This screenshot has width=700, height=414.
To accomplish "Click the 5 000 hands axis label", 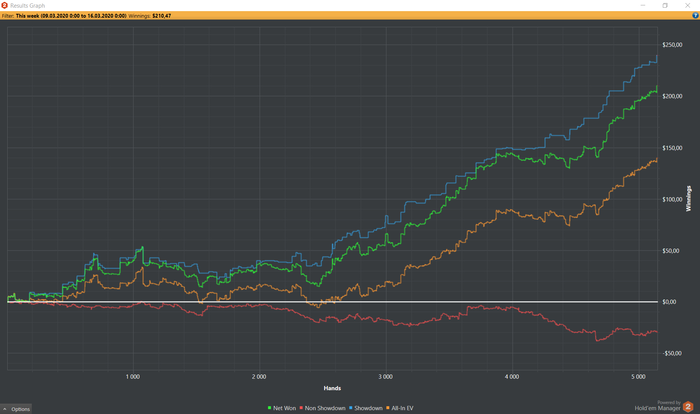I will [x=638, y=377].
